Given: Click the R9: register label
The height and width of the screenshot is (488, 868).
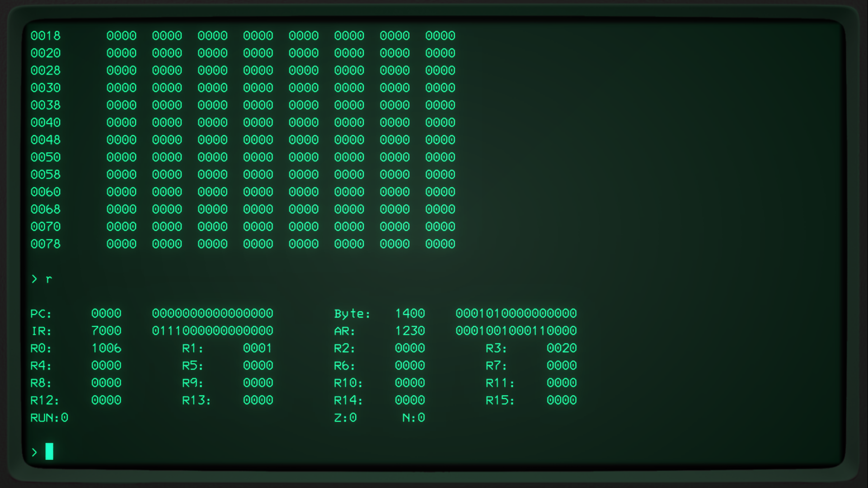Looking at the screenshot, I should [193, 383].
